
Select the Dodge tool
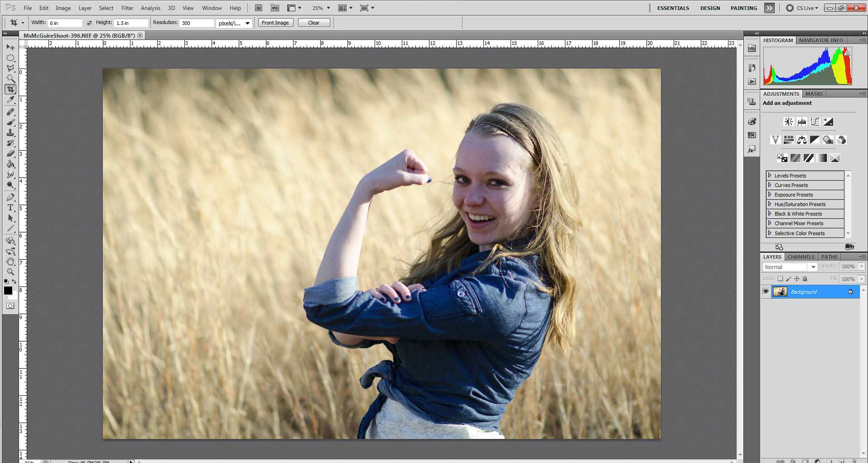point(10,185)
